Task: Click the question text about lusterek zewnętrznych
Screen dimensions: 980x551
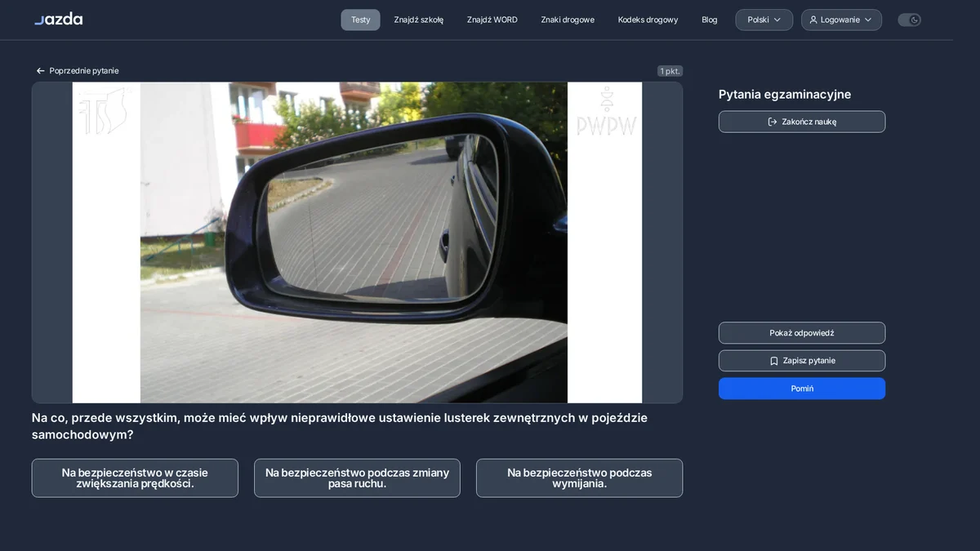Action: (x=340, y=426)
